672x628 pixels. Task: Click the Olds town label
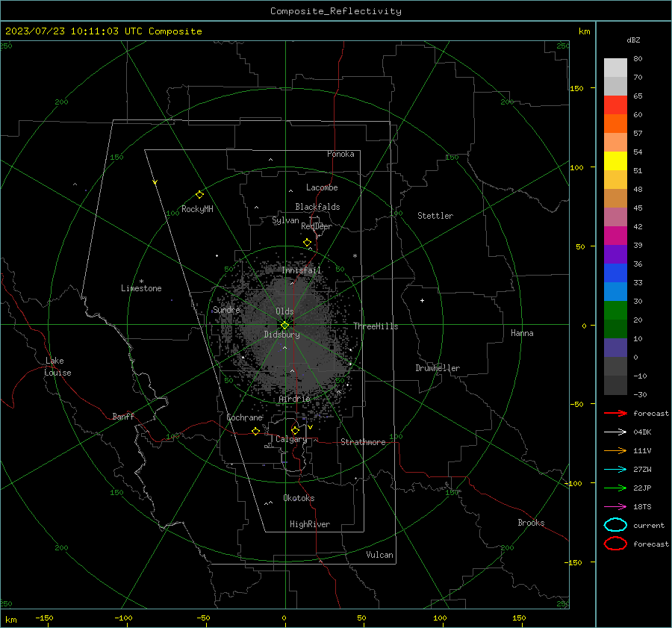point(284,311)
